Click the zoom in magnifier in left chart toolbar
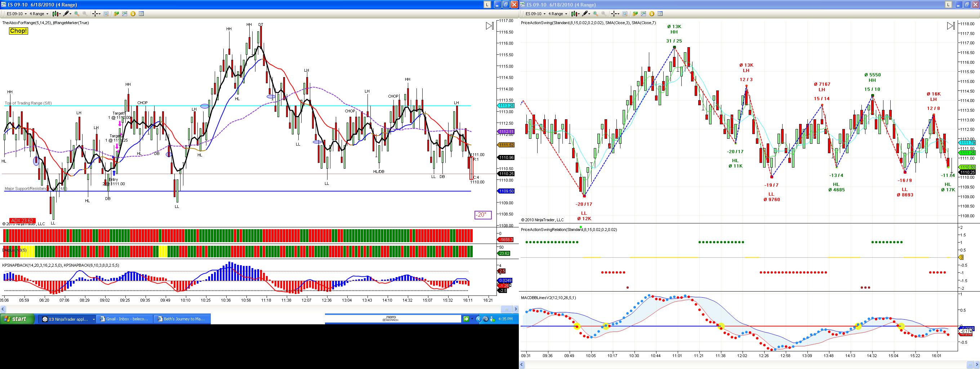The height and width of the screenshot is (369, 980). click(76, 14)
